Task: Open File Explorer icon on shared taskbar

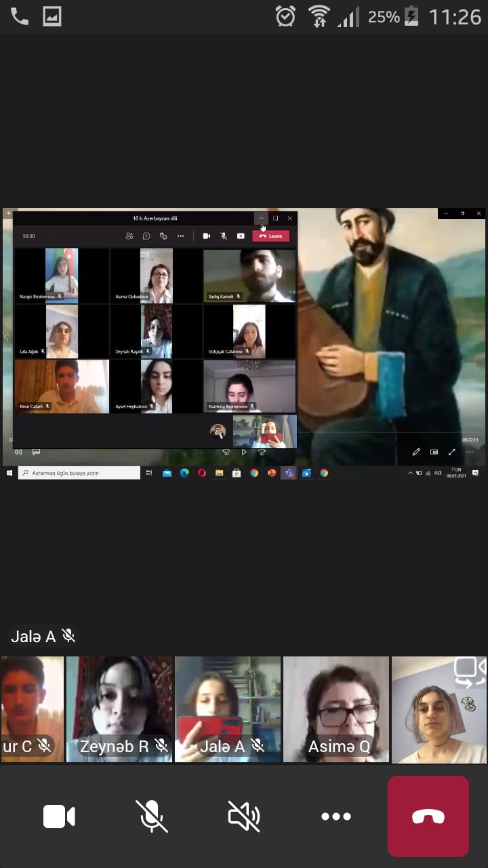Action: 220,473
